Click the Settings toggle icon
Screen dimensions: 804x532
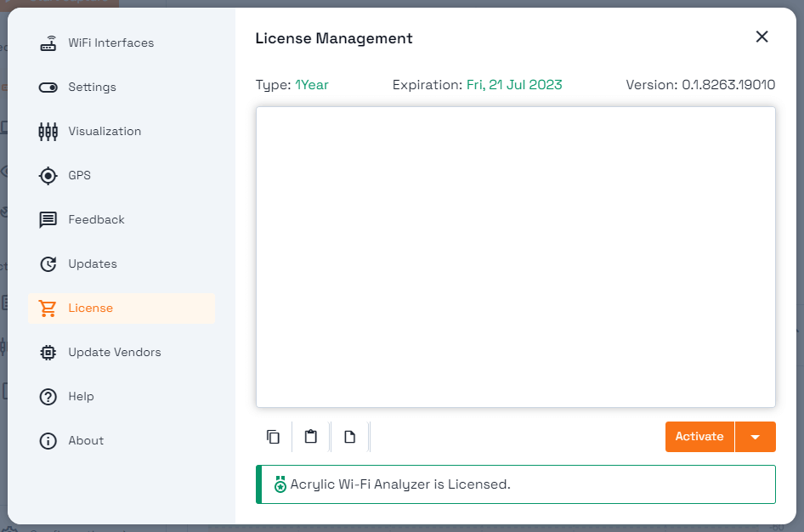click(x=48, y=88)
